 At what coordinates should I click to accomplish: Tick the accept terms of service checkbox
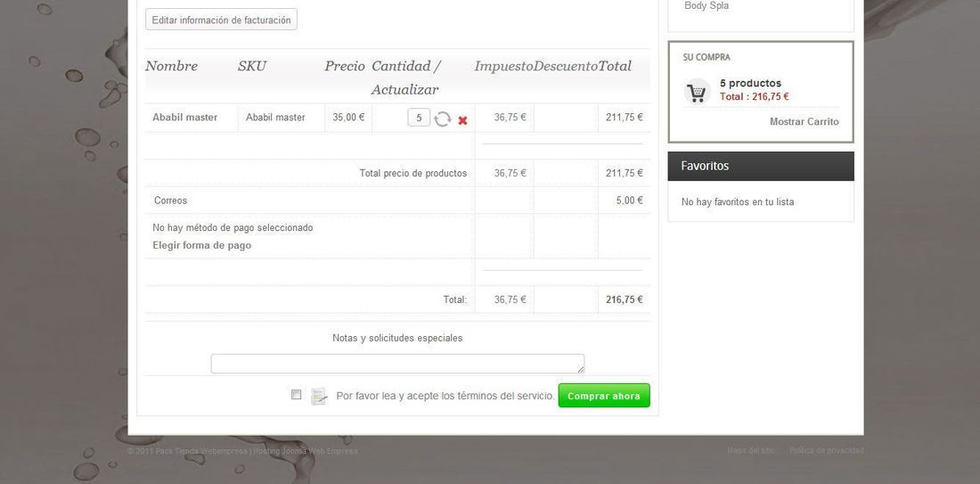click(297, 395)
